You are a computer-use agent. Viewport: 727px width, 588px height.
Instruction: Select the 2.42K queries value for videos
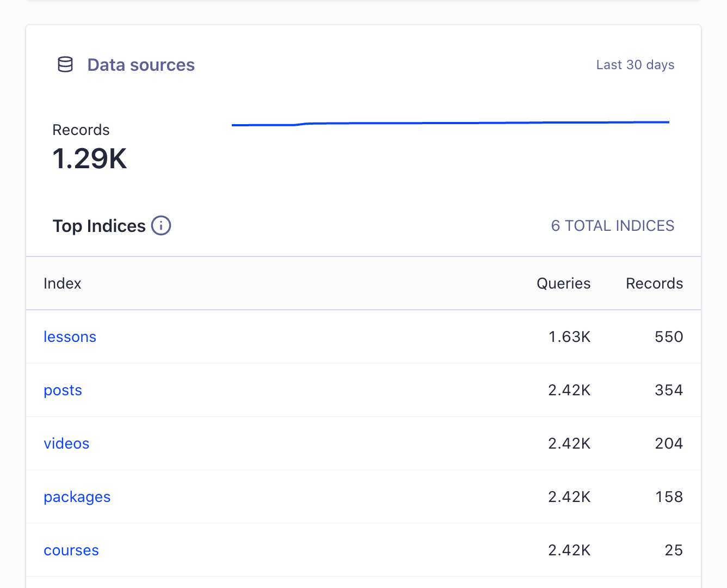click(x=569, y=443)
